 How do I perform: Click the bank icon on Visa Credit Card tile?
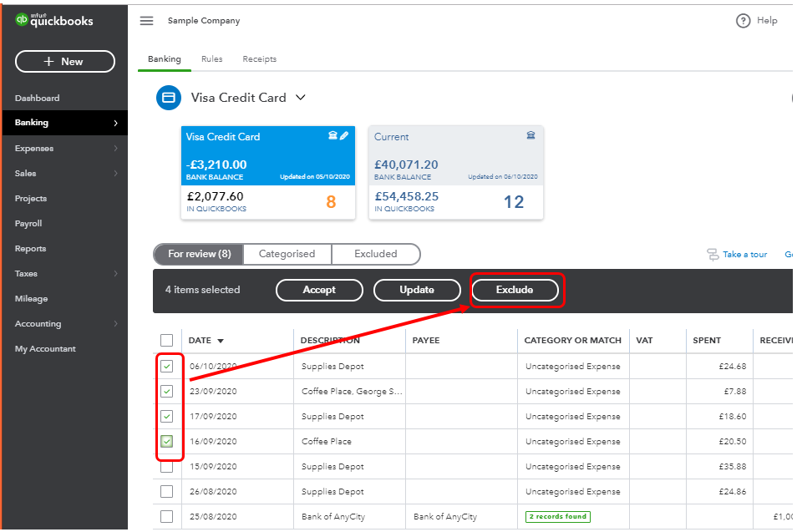[333, 135]
